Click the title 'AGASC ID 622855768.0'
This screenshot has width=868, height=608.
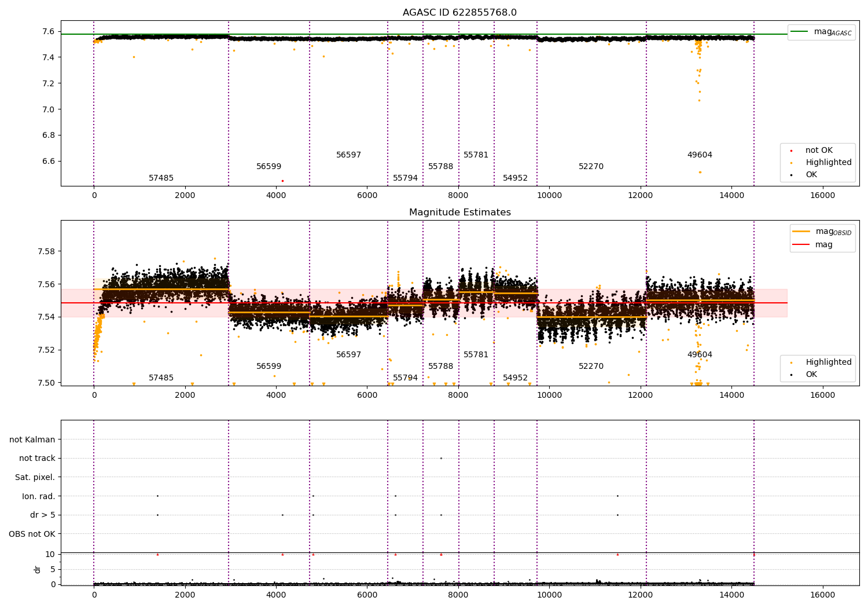coord(459,13)
